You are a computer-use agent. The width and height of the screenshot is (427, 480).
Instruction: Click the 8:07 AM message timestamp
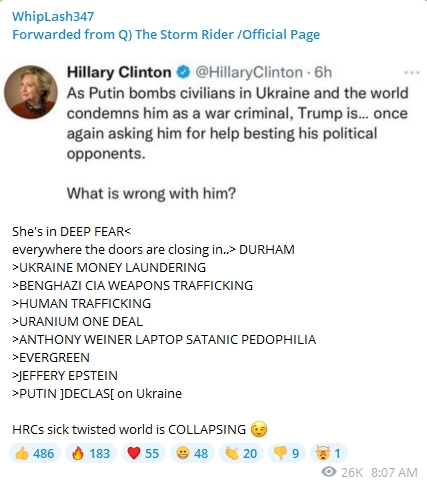394,472
